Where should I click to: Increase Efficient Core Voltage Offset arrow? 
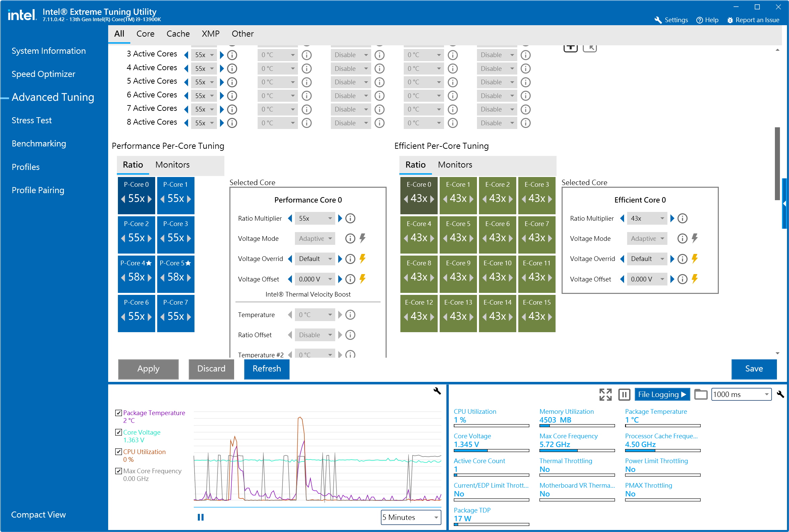click(x=672, y=279)
